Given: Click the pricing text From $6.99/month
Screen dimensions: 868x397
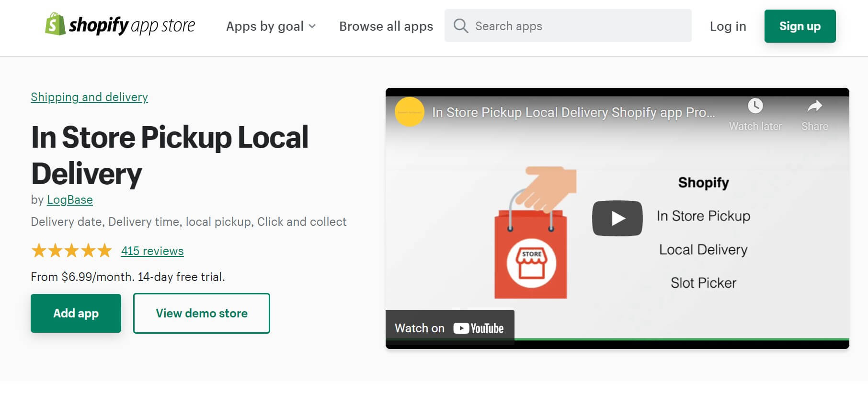Looking at the screenshot, I should (128, 277).
